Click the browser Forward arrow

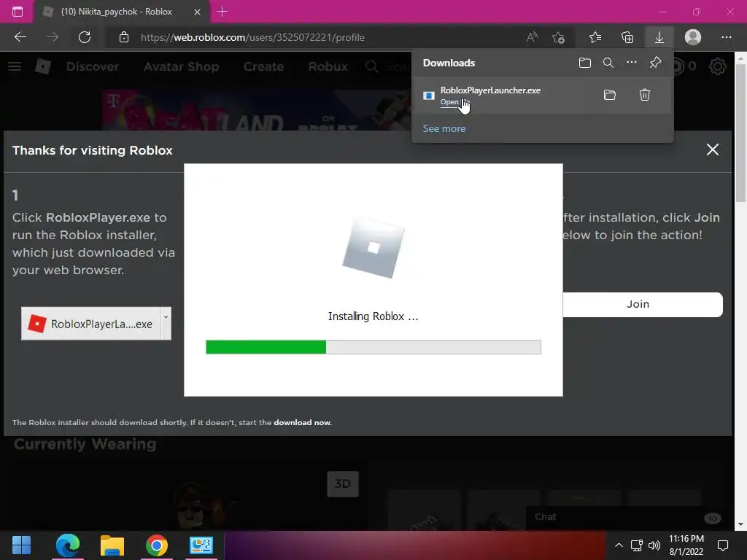[x=53, y=37]
